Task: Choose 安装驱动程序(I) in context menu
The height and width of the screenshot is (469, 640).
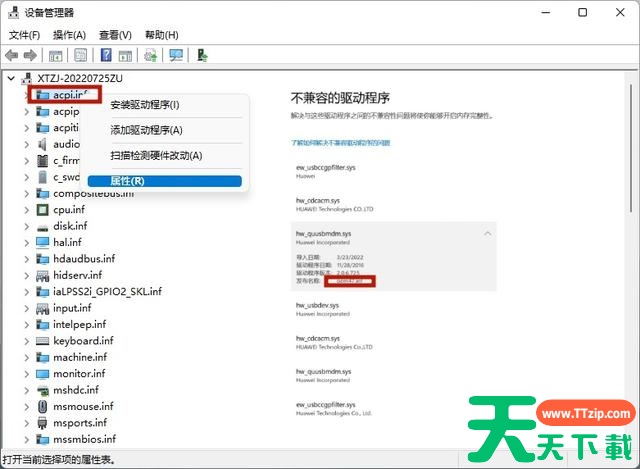Action: coord(145,105)
